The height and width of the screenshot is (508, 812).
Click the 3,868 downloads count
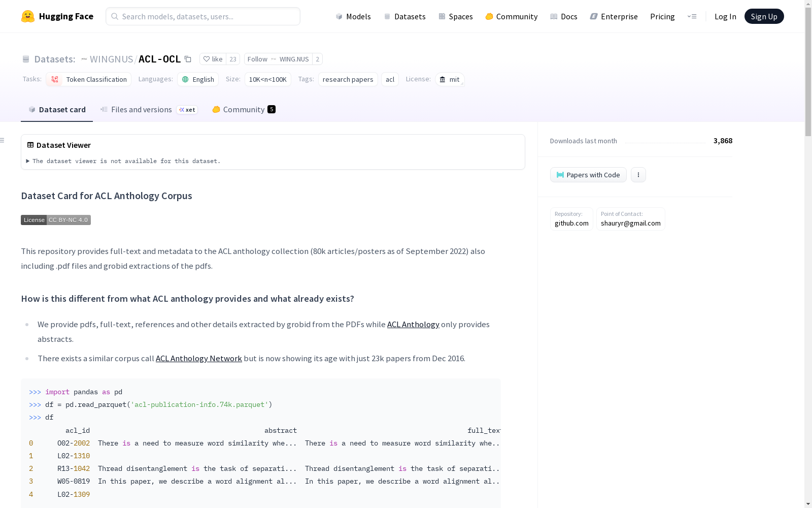(x=723, y=141)
